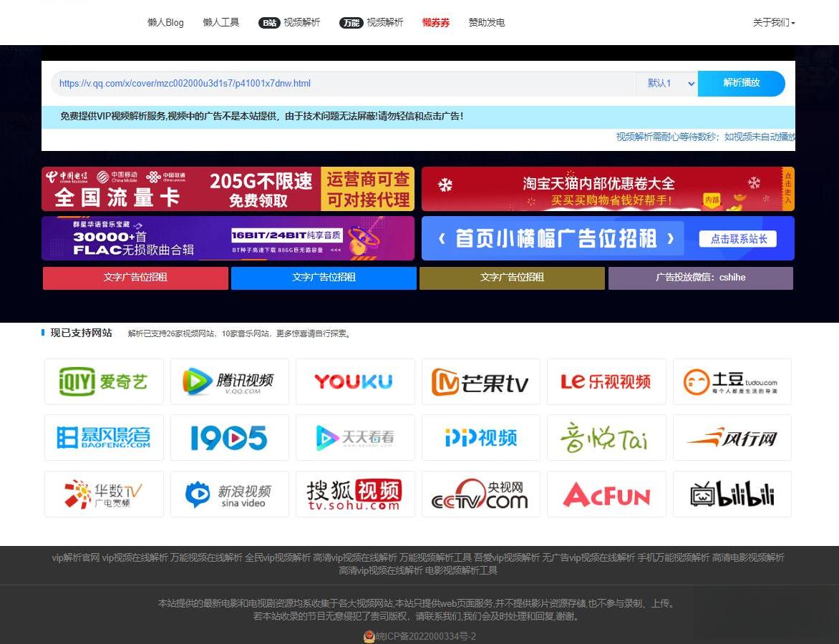Image resolution: width=839 pixels, height=644 pixels.
Task: Open the 默认1 parser selection dropdown
Action: pos(666,83)
